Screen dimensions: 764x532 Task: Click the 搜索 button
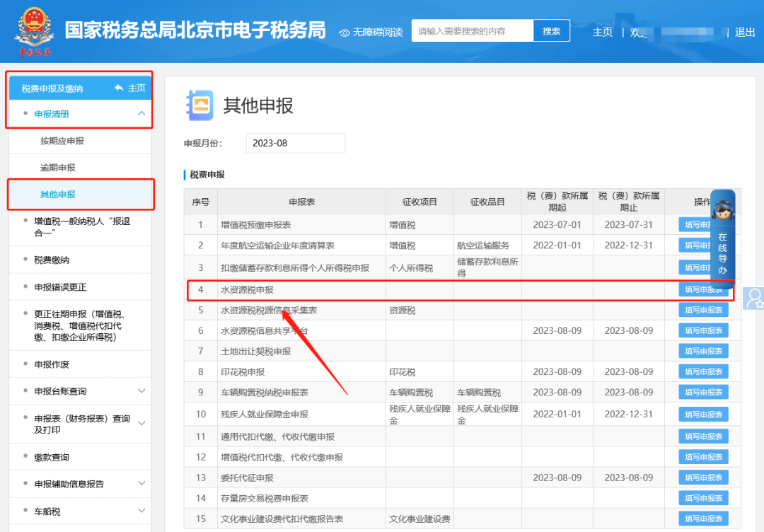tap(552, 31)
